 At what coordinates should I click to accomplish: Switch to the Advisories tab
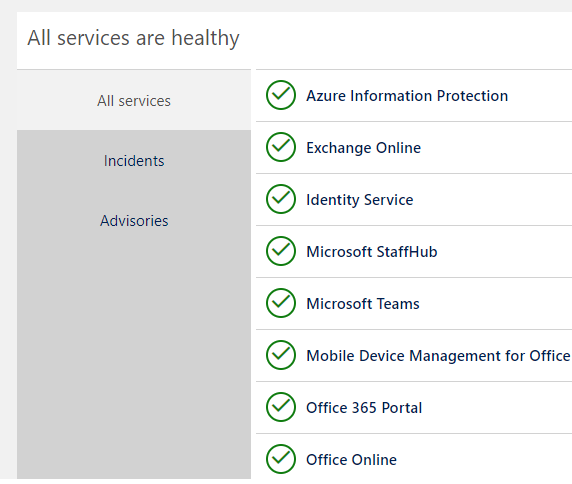coord(134,221)
